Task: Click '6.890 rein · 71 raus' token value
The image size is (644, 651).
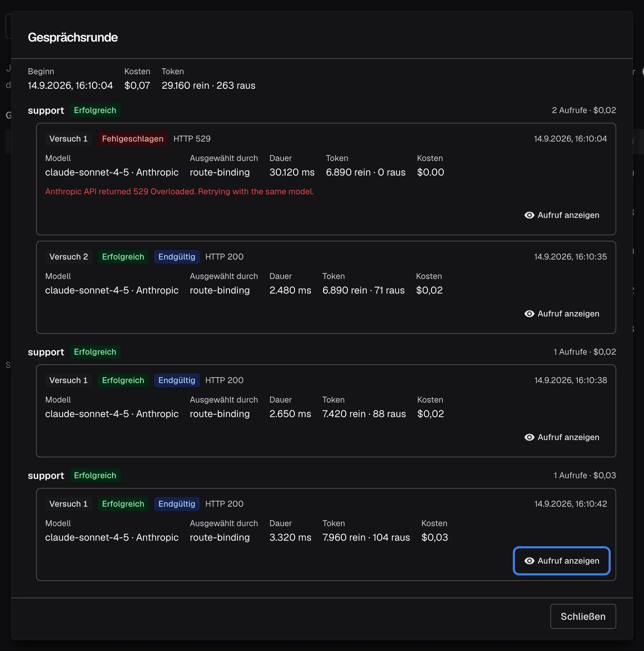Action: tap(363, 290)
